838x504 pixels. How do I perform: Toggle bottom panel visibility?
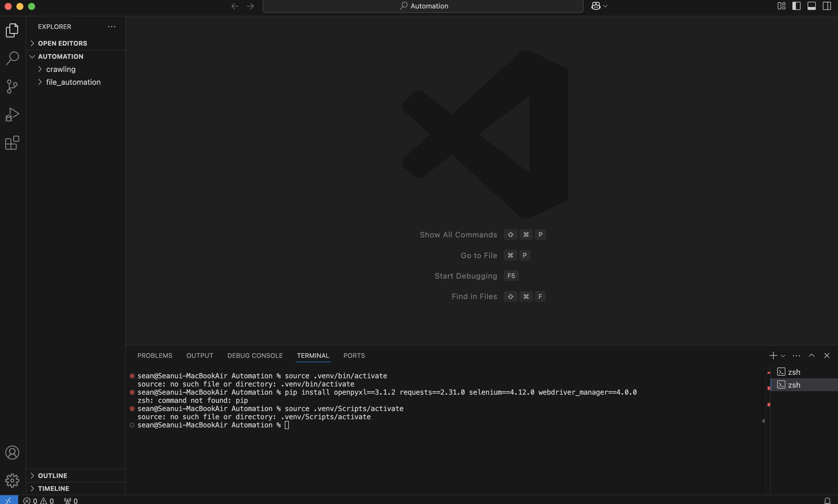(x=811, y=6)
